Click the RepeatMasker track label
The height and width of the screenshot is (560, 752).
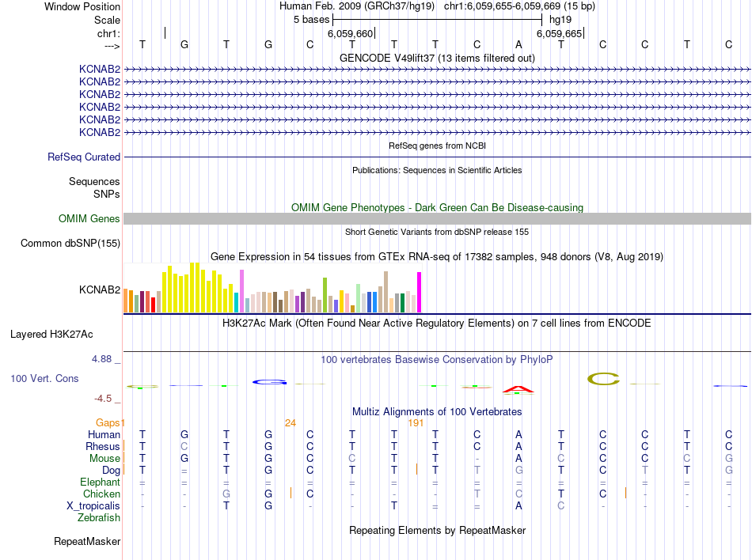[87, 541]
